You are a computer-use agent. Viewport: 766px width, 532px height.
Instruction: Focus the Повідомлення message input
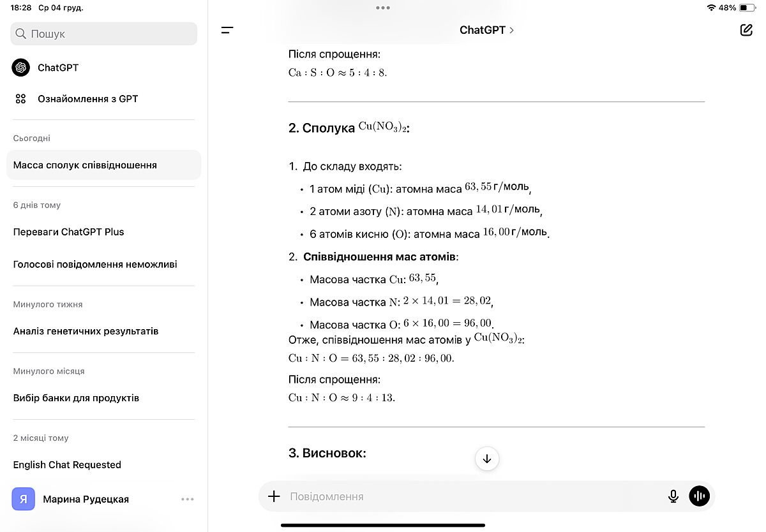472,496
